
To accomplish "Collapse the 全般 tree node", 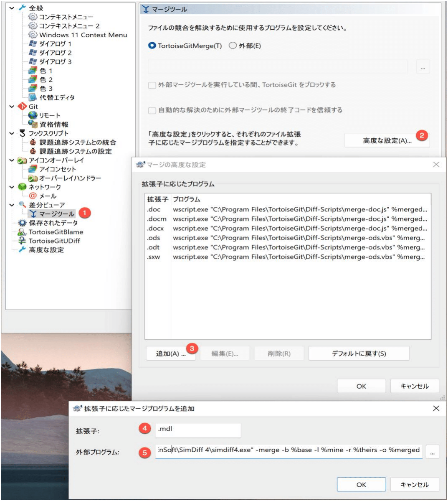I will click(x=12, y=8).
